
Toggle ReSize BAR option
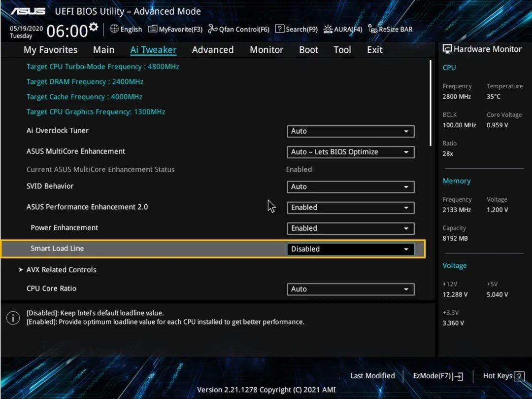click(391, 29)
